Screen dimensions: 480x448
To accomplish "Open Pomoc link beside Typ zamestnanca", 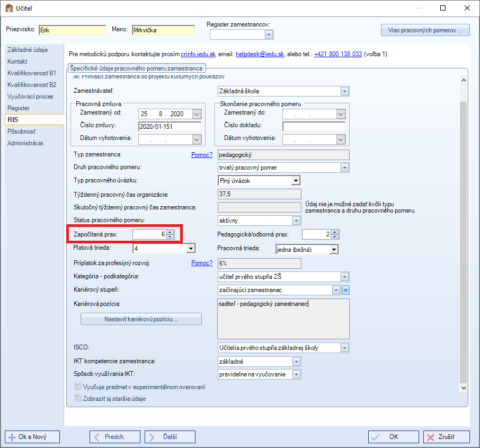I will point(202,155).
